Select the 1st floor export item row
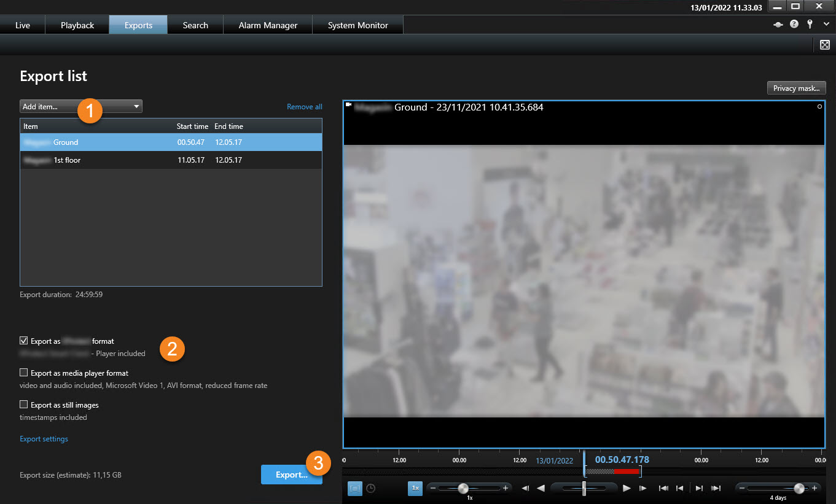The height and width of the screenshot is (504, 836). (x=171, y=160)
